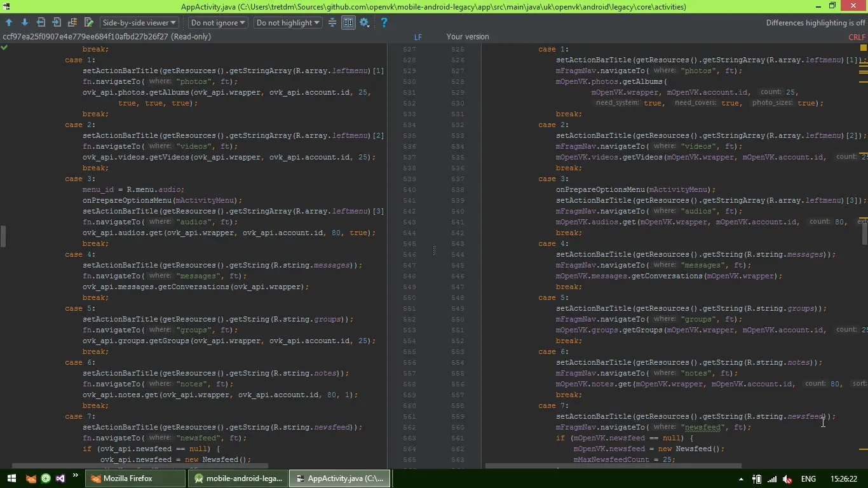Click the LF line separator label
Screen dimensions: 868x488
418,37
